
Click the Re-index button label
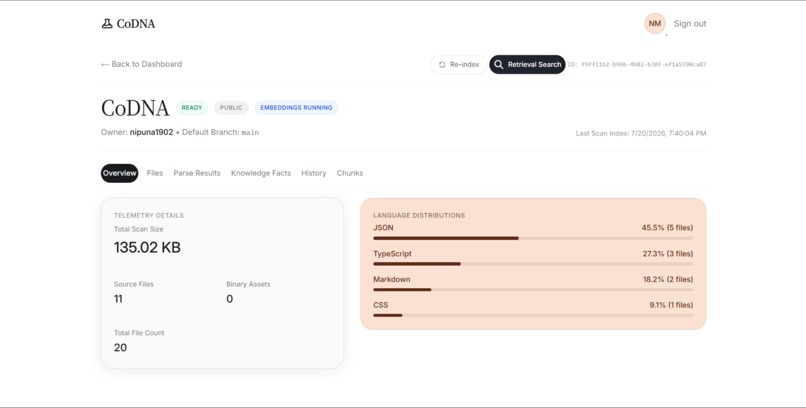tap(464, 65)
